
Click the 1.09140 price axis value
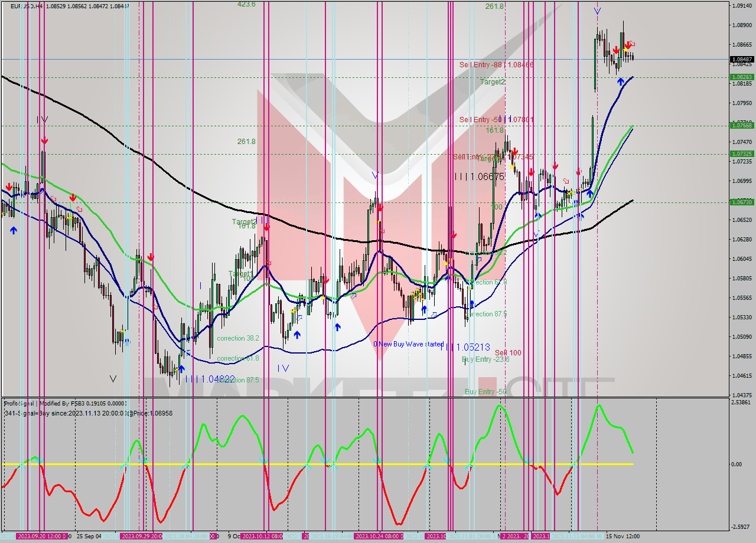click(741, 5)
